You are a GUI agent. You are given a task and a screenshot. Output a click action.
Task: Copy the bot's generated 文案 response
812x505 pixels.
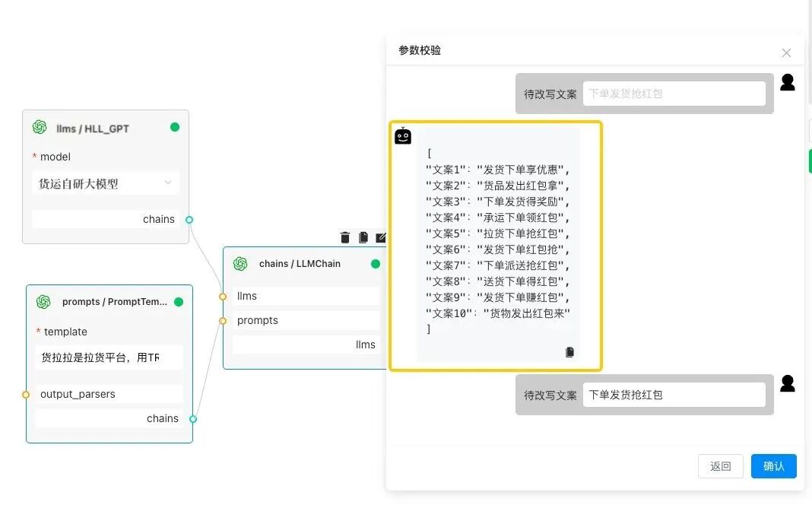569,352
